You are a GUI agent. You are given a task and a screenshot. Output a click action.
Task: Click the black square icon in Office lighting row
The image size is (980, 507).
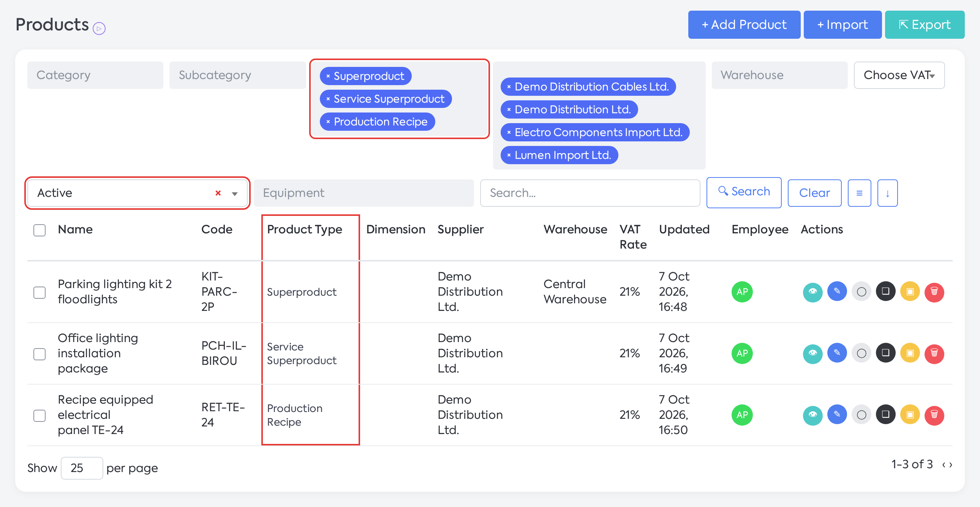[x=886, y=353]
